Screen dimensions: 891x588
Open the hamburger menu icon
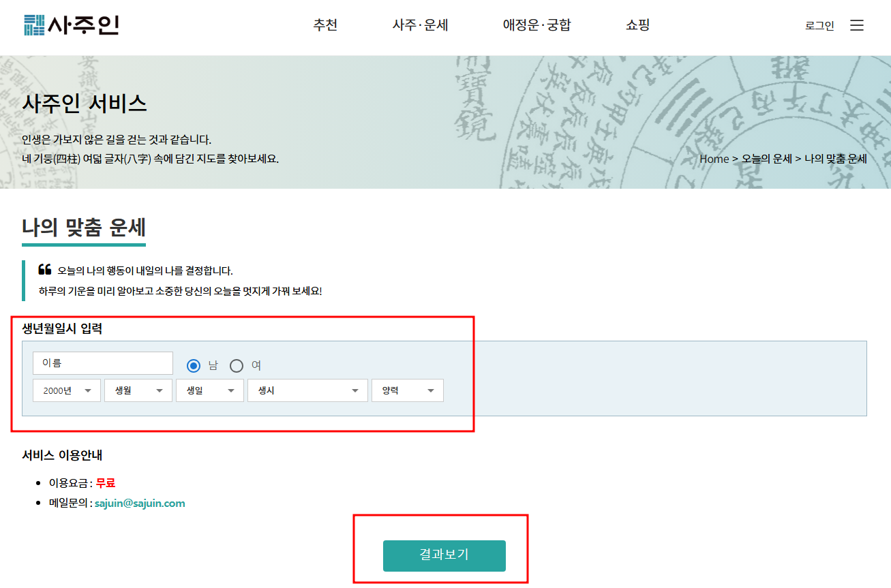click(856, 25)
